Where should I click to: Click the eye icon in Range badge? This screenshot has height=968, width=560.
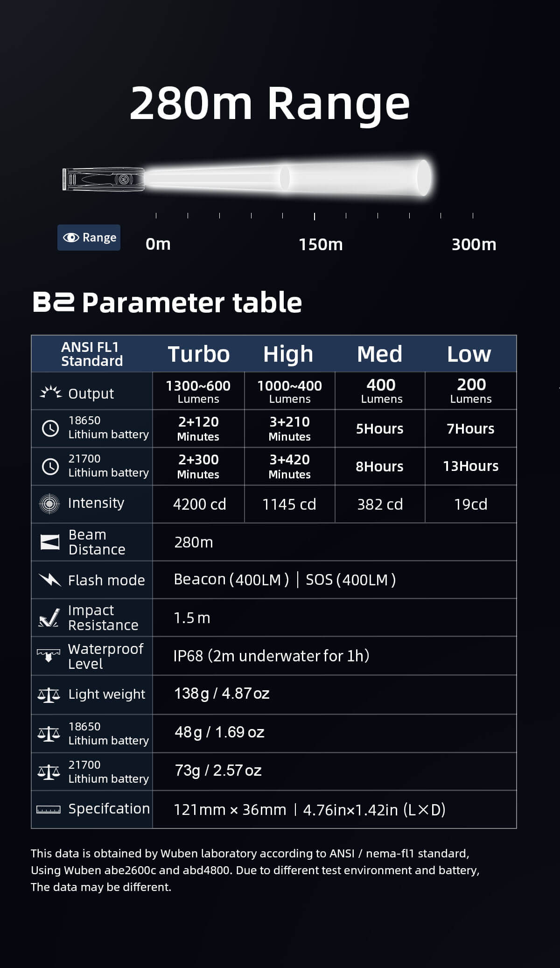point(71,238)
